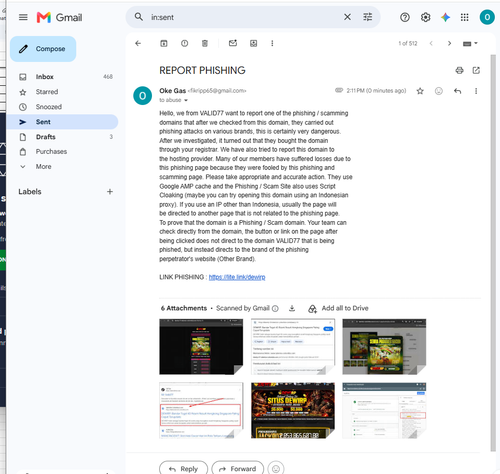Viewport: 500px width, 474px height.
Task: Open toolbar More options three dots
Action: point(272,43)
